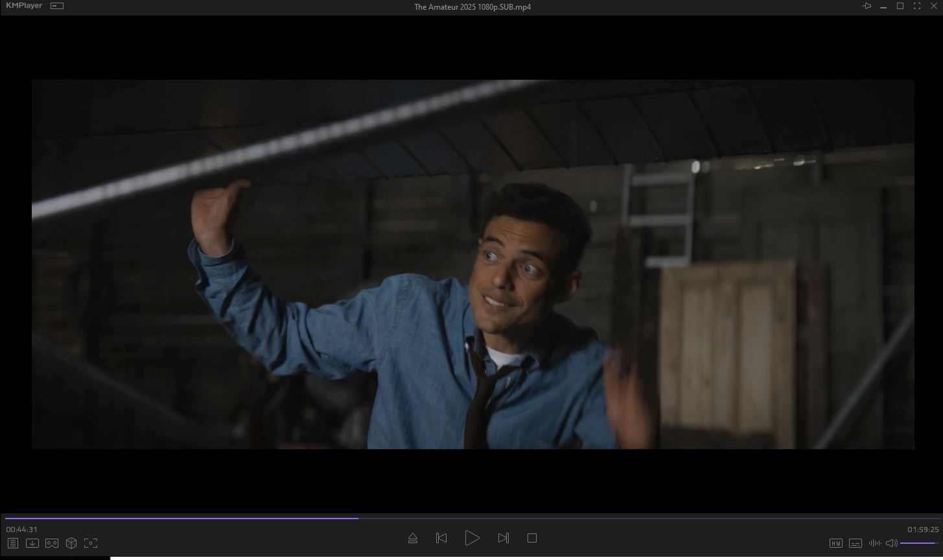Viewport: 943px width, 560px height.
Task: Click the screen capture focus icon
Action: [91, 543]
